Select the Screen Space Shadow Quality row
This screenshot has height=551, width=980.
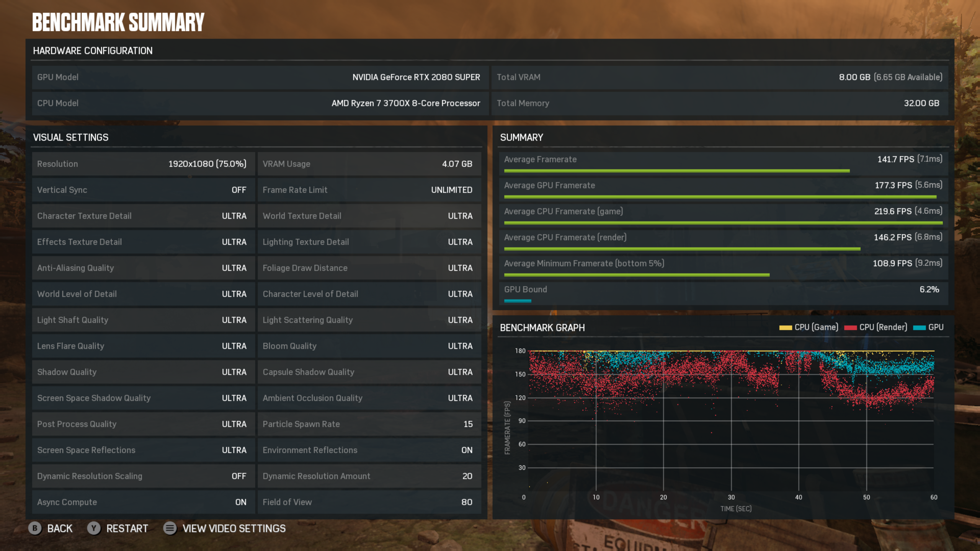[143, 398]
